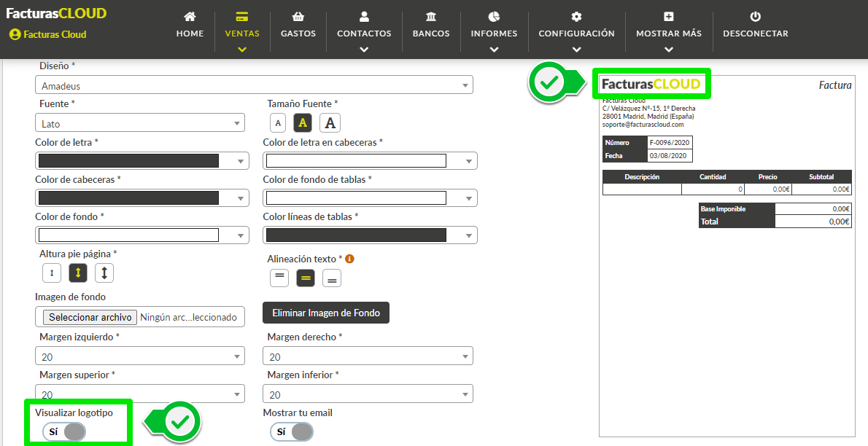This screenshot has height=446, width=868.
Task: Open the Gastos basket icon
Action: [x=298, y=17]
